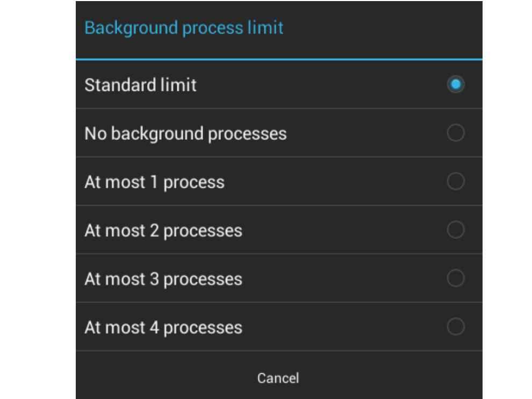Choose the At most 2 processes radio circle
The width and height of the screenshot is (532, 399).
click(455, 230)
